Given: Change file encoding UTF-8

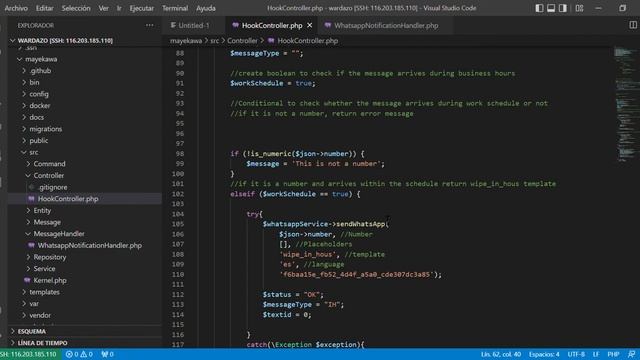Looking at the screenshot, I should (x=576, y=354).
